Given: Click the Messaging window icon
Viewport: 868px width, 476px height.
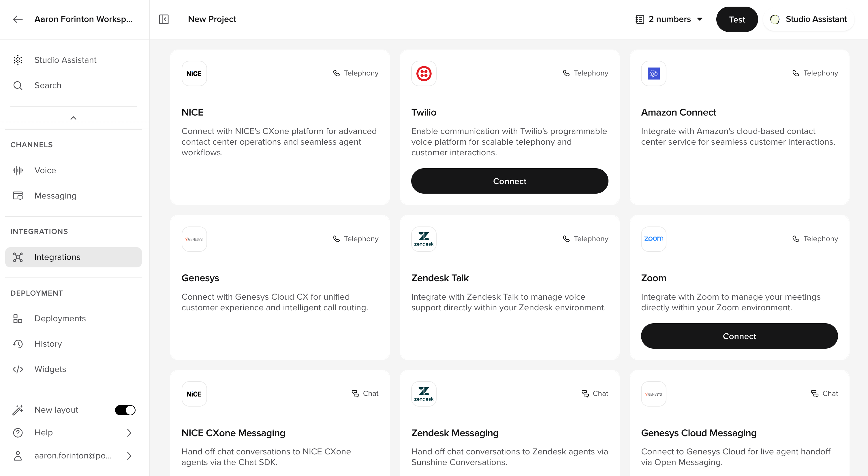Looking at the screenshot, I should (18, 196).
